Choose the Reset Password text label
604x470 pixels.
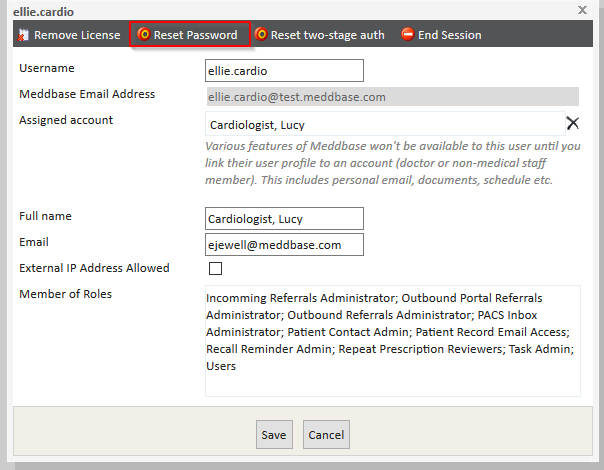pos(195,35)
